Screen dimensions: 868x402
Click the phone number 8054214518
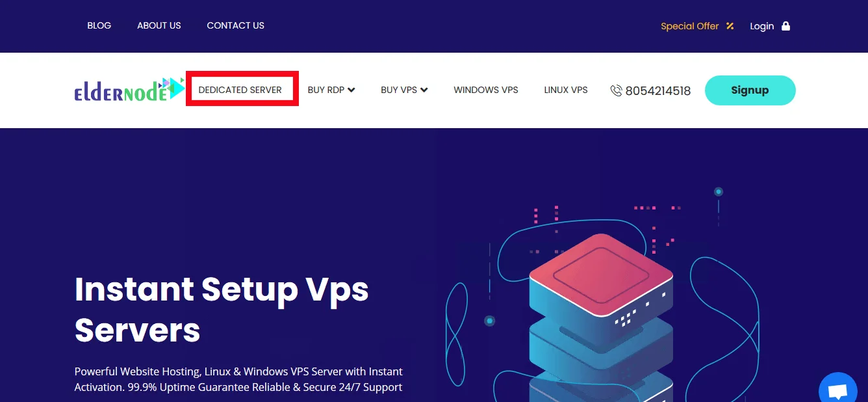tap(657, 91)
